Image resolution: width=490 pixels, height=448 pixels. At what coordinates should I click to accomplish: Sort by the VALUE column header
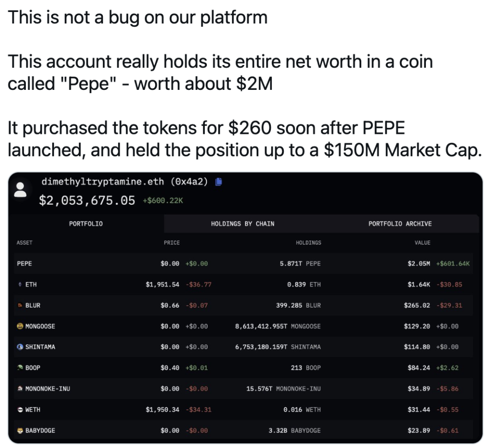pos(423,242)
